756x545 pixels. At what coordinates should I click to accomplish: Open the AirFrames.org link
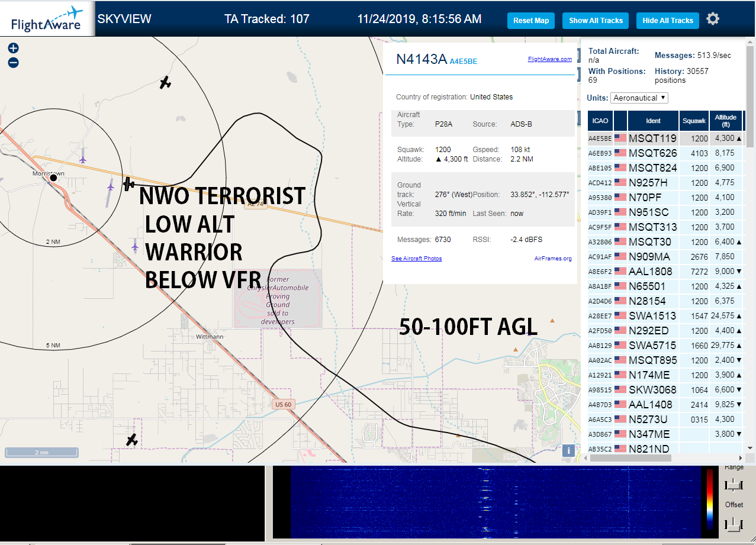pos(553,259)
